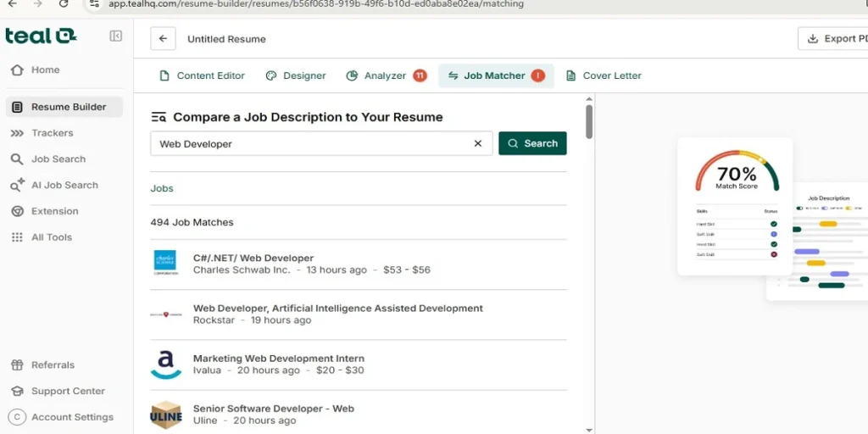Click the Charles Schwab company logo

click(165, 263)
